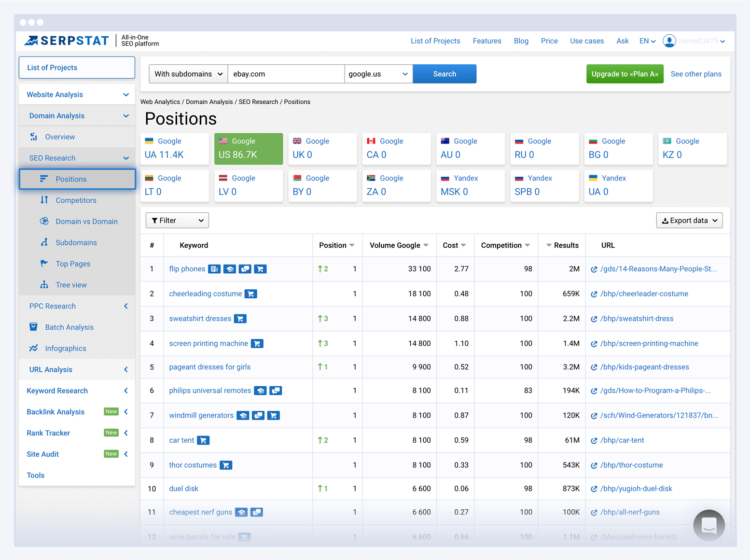Open the EN language selector
This screenshot has width=750, height=560.
pos(647,41)
